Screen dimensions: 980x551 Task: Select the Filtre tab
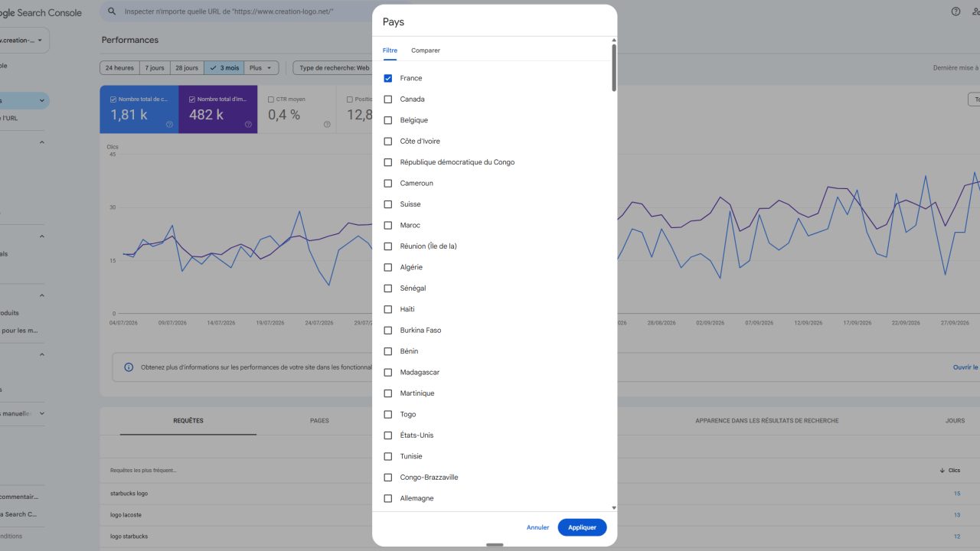390,51
